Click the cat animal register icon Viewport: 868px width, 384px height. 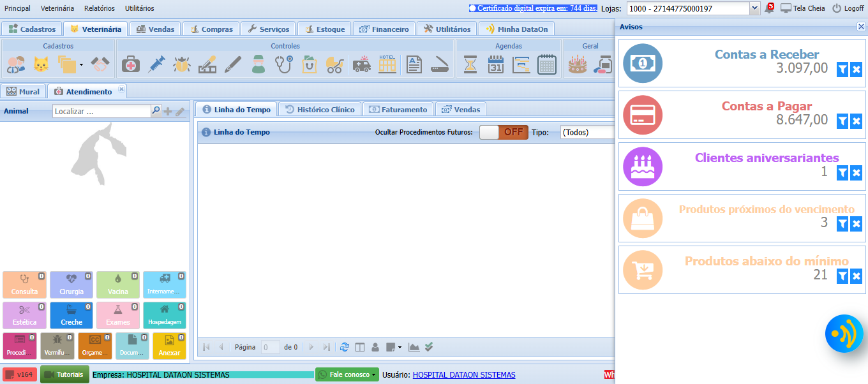(x=41, y=64)
